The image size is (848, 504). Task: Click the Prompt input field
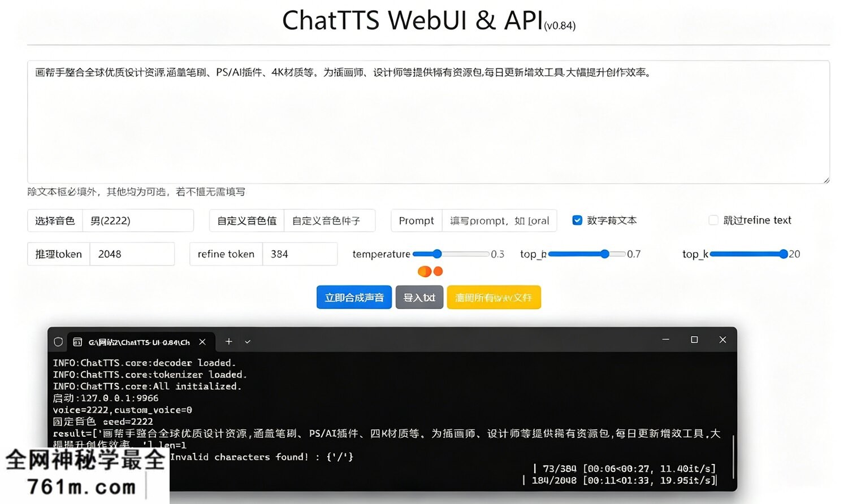pyautogui.click(x=499, y=220)
